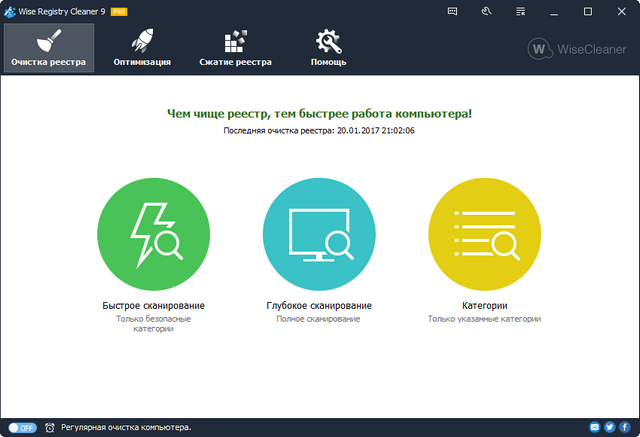Click the Быстрое сканирование label
Viewport: 640px width, 437px height.
click(153, 306)
